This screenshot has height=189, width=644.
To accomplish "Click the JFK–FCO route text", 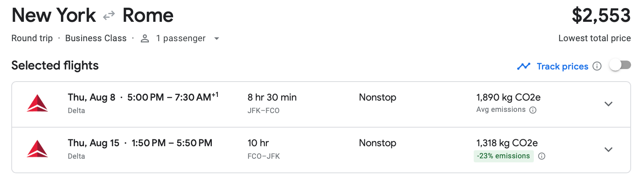I will [x=263, y=111].
